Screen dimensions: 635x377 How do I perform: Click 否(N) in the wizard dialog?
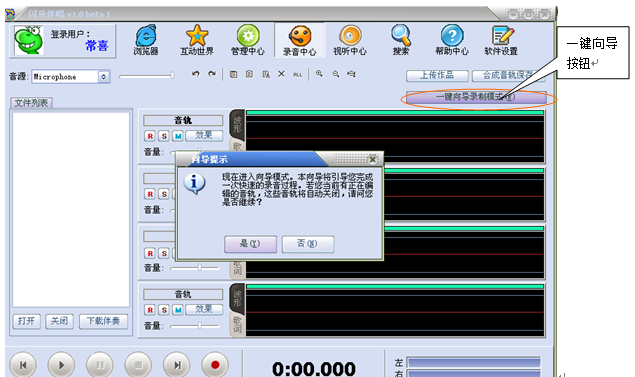pos(308,244)
